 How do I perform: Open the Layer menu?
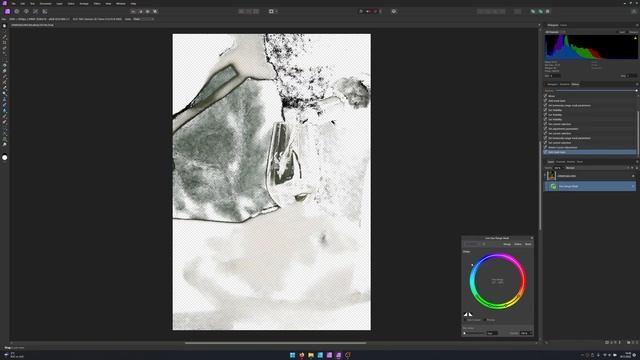60,3
